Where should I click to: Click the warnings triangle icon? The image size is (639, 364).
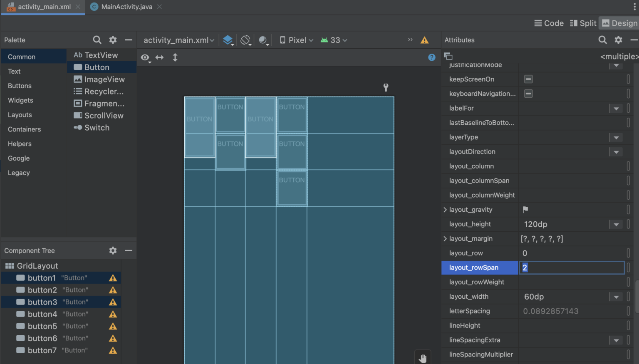pos(424,40)
